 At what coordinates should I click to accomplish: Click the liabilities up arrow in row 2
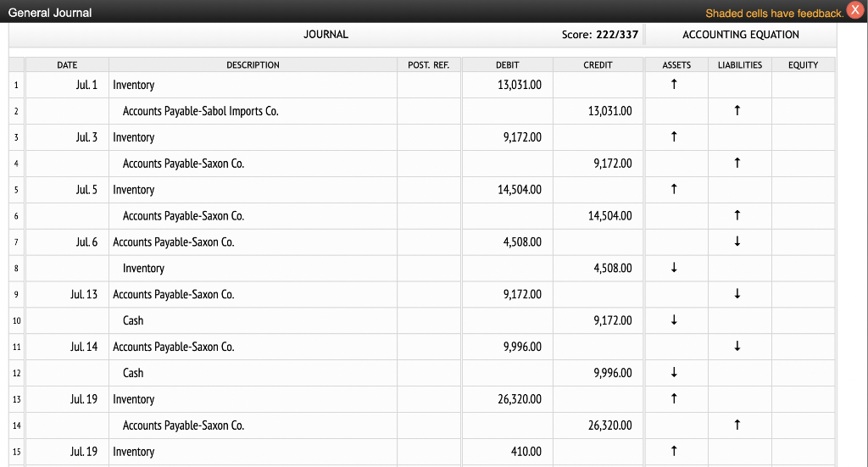click(737, 111)
